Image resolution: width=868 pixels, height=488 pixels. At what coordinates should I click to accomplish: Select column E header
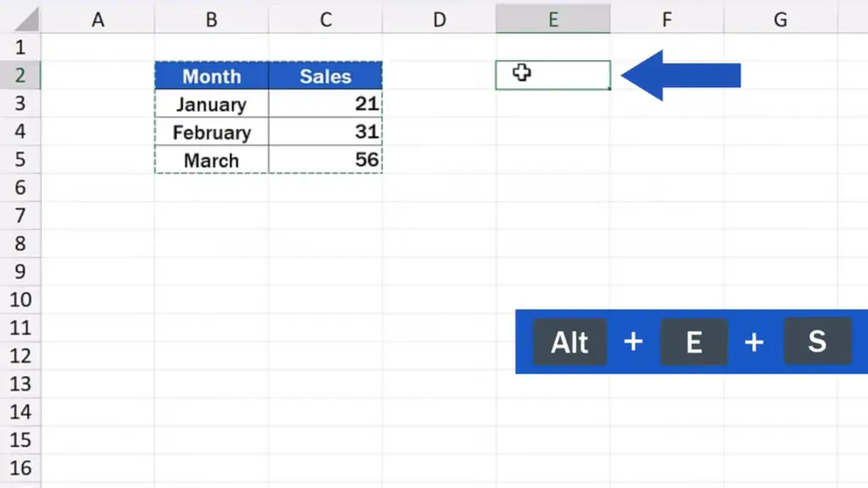(553, 19)
